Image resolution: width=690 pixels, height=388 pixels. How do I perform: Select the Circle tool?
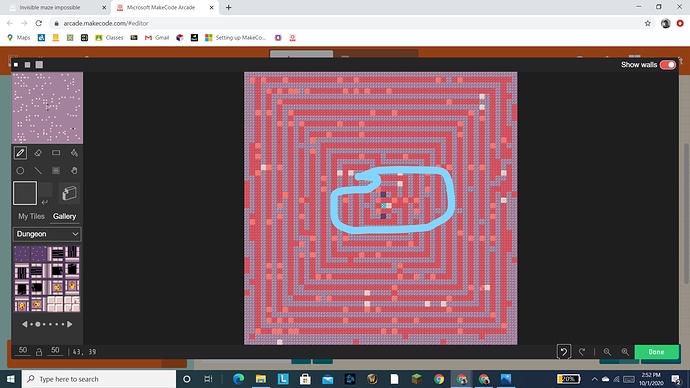(x=20, y=171)
